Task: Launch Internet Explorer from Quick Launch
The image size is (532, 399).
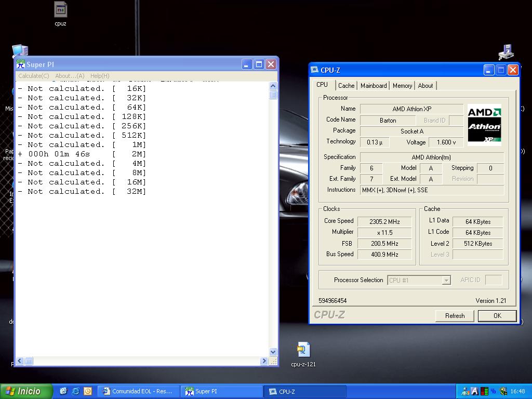Action: tap(75, 391)
